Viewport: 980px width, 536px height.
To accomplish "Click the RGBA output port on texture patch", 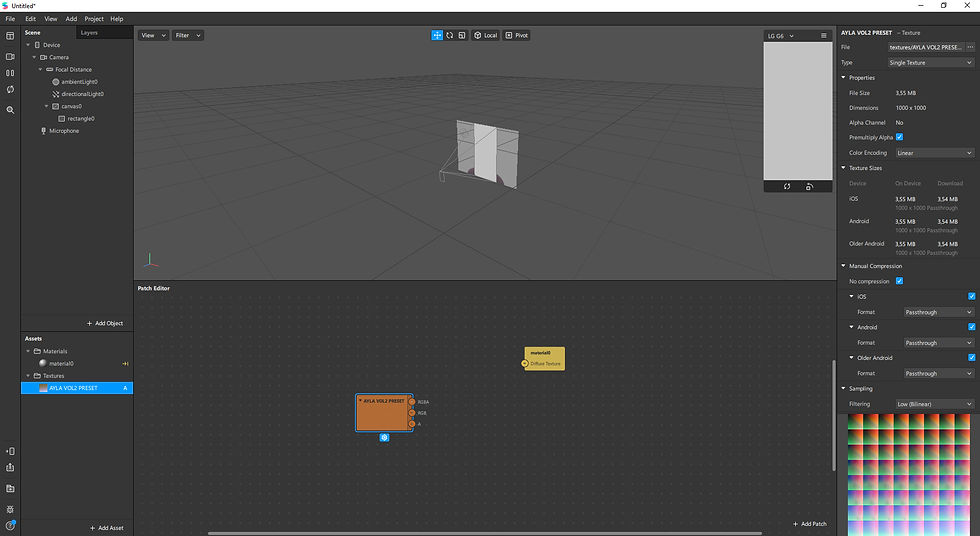I will coord(412,402).
